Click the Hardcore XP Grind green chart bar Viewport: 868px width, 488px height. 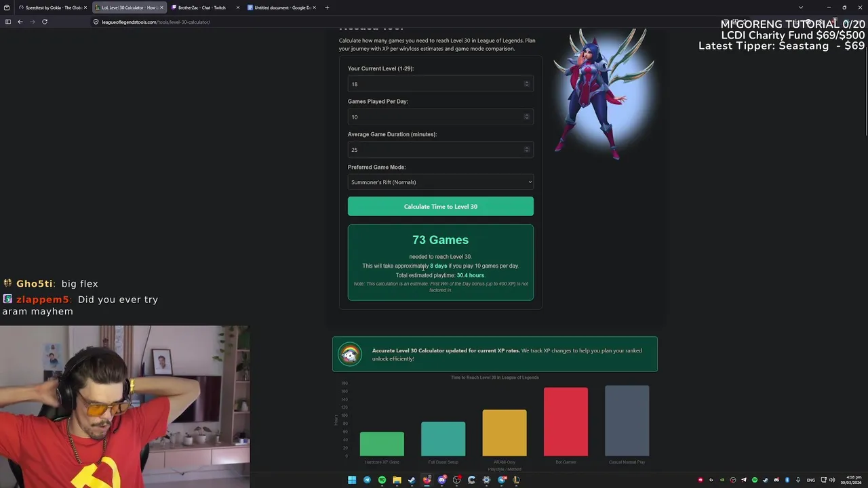coord(382,444)
